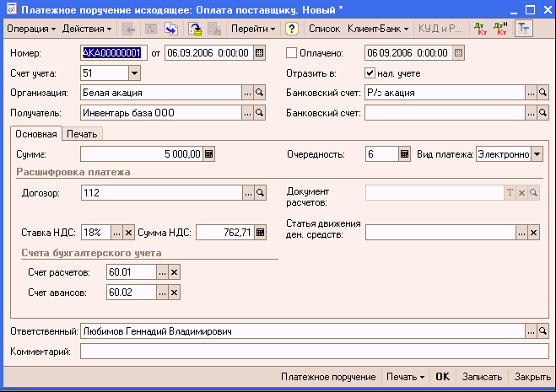Toggle the Оплачено checkbox

(x=293, y=53)
